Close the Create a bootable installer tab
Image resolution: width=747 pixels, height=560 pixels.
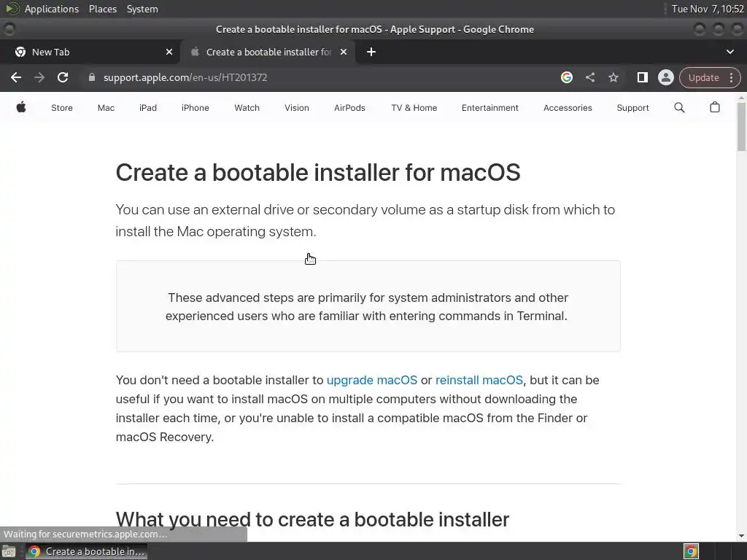click(x=344, y=52)
